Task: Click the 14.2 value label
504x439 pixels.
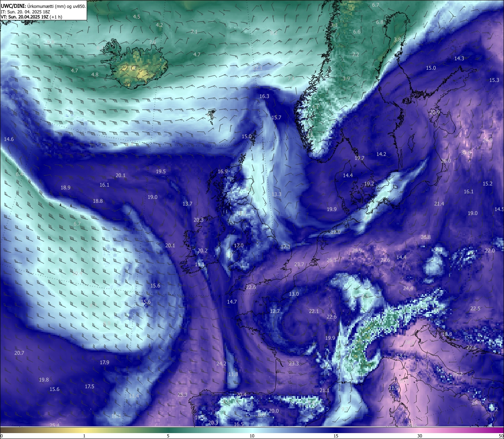Action: [x=381, y=154]
